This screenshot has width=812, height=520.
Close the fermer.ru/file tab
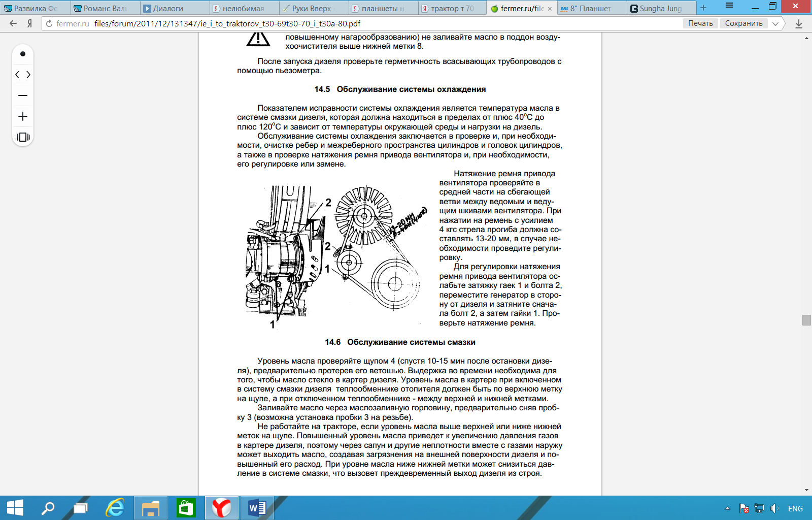tap(550, 9)
